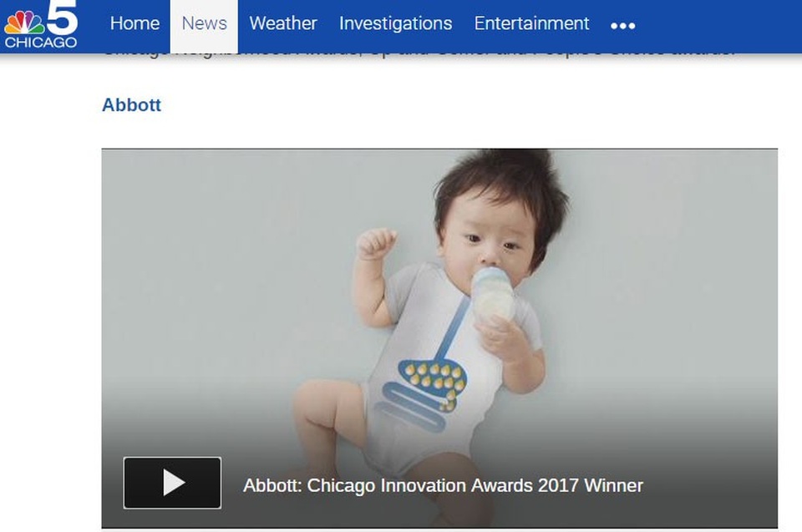Click the baby's raised fist in the video
This screenshot has height=532, width=802.
[x=376, y=244]
